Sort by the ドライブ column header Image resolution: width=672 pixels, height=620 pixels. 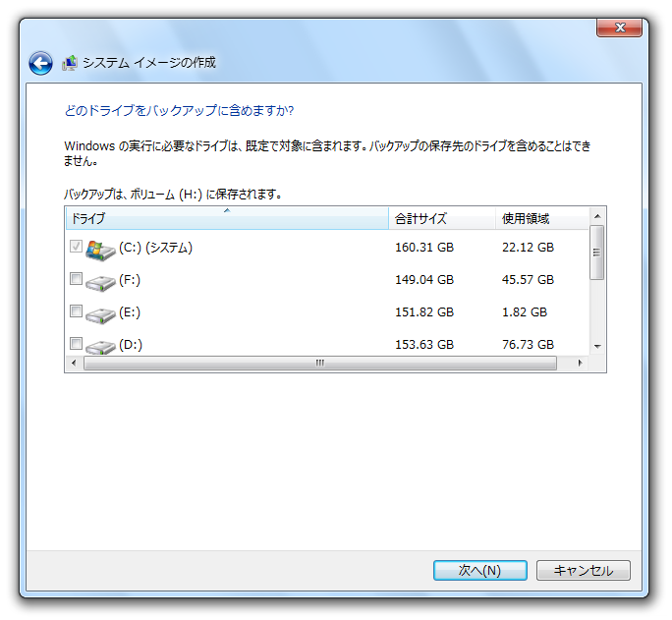[227, 218]
